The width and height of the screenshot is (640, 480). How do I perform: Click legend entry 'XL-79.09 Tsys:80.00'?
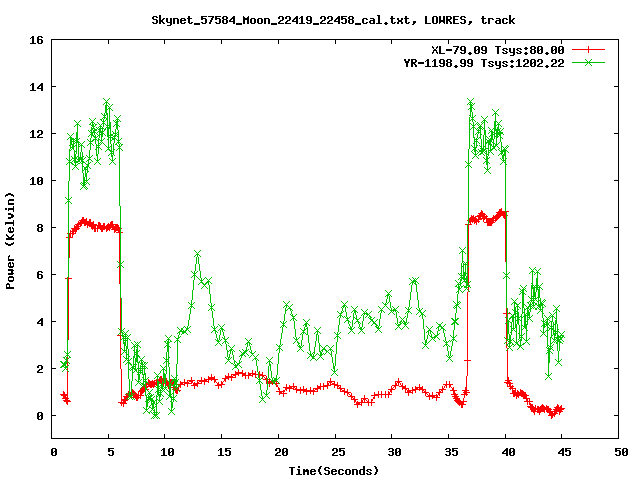498,50
